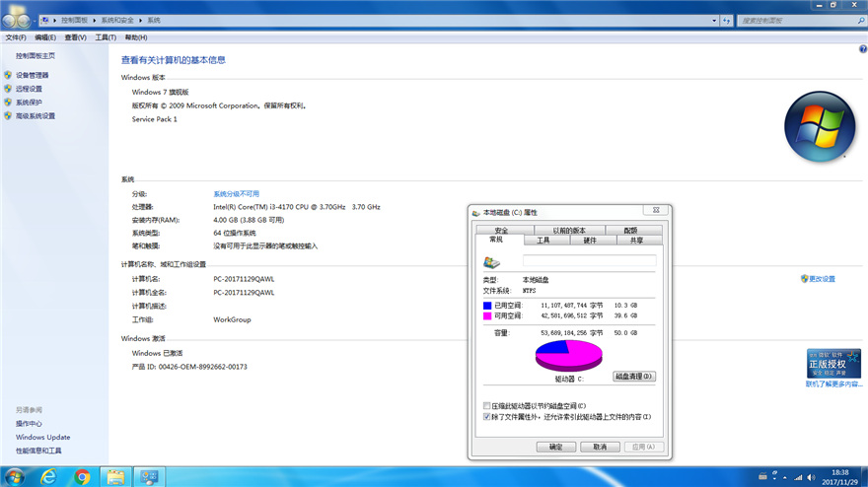Open the 查看(V) menu
This screenshot has width=868, height=487.
[75, 37]
